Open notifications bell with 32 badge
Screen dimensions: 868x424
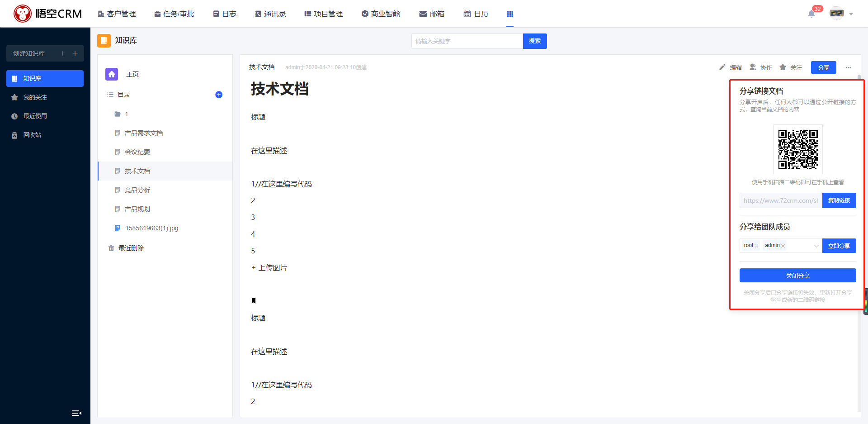pyautogui.click(x=812, y=14)
